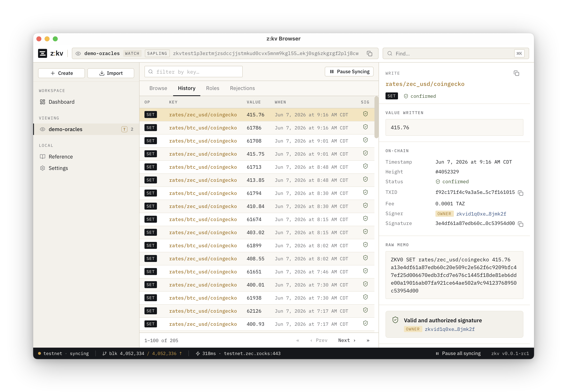Click signature shield of 415.75 row
Screen dimensions: 567x392
point(365,153)
